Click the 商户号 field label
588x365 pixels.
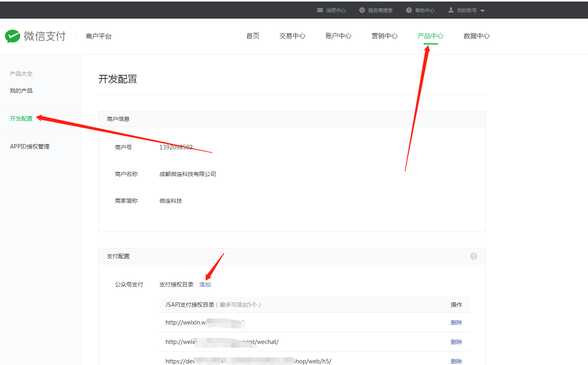pos(123,147)
